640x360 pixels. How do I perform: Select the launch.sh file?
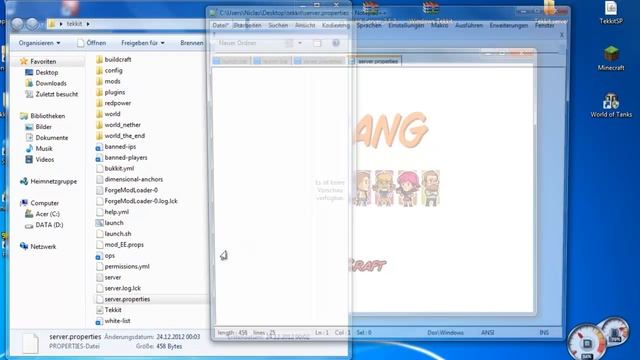(113, 234)
